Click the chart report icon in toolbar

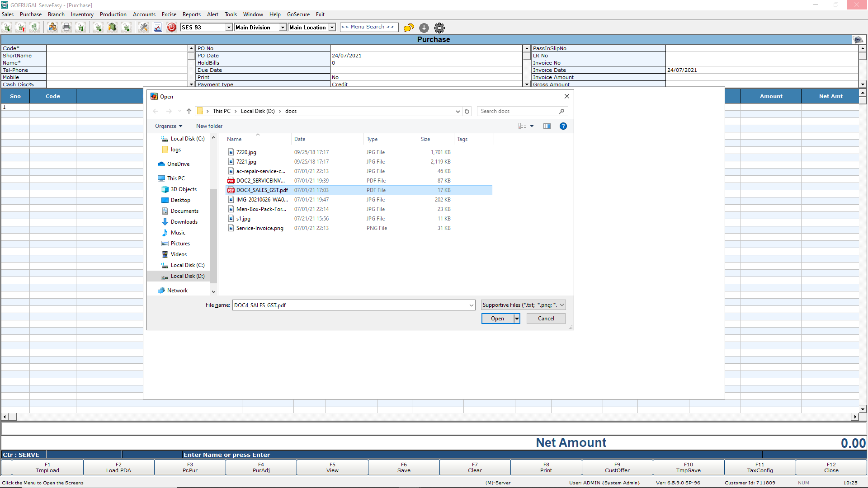pyautogui.click(x=158, y=28)
